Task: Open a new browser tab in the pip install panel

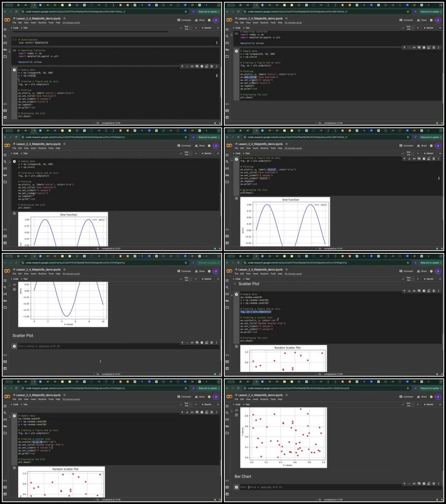Action: click(x=207, y=6)
